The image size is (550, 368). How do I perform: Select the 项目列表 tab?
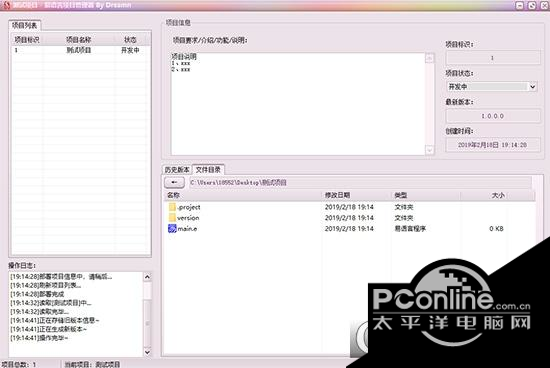tap(25, 25)
